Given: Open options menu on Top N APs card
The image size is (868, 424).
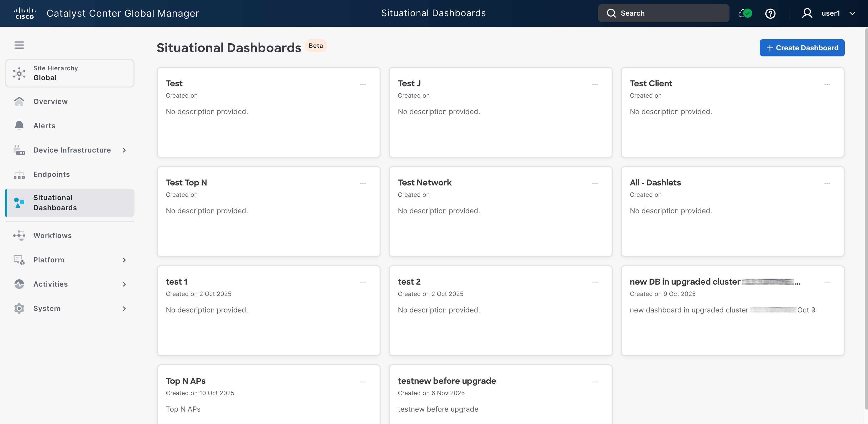Looking at the screenshot, I should (363, 382).
